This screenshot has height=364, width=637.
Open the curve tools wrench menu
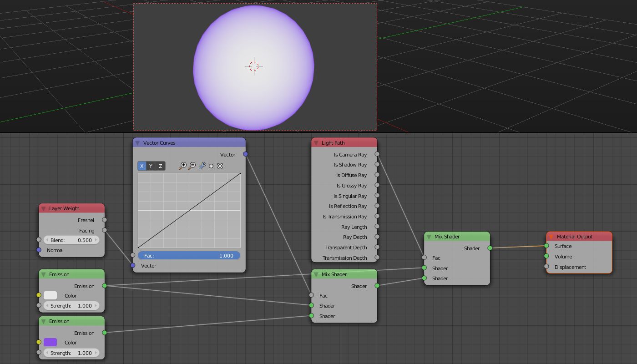[202, 166]
